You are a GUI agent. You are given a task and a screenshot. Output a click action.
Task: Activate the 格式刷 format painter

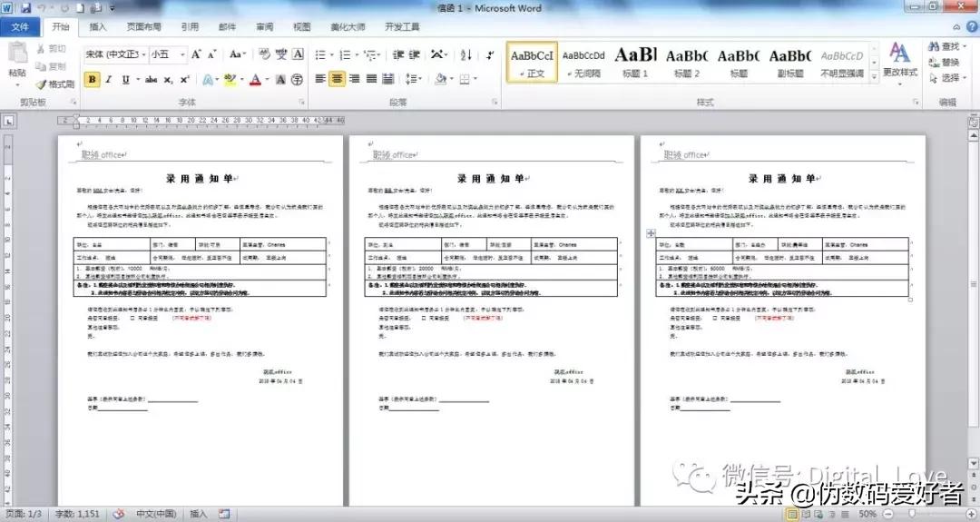55,84
